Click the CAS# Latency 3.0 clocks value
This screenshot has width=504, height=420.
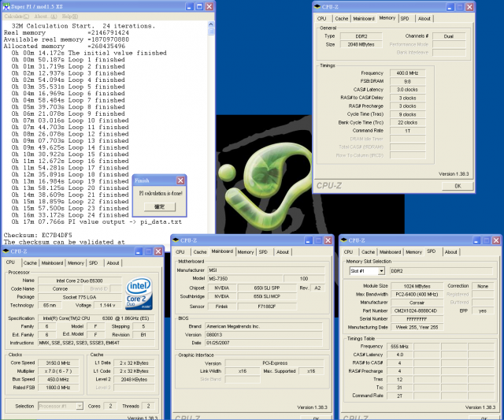point(408,90)
